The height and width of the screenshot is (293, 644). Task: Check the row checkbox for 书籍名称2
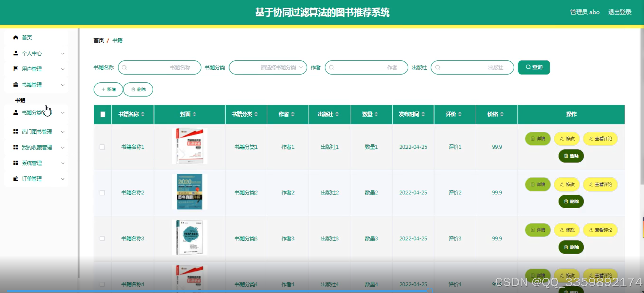pos(102,193)
